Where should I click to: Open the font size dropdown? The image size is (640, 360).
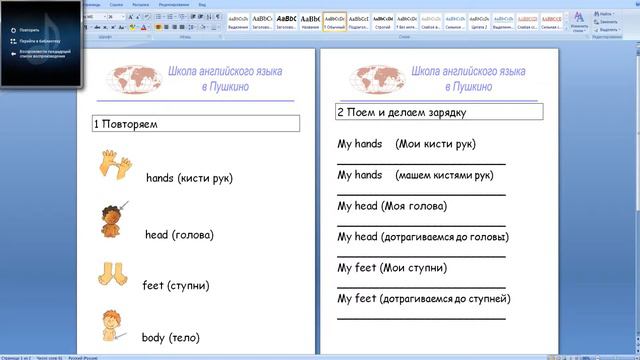tap(123, 17)
